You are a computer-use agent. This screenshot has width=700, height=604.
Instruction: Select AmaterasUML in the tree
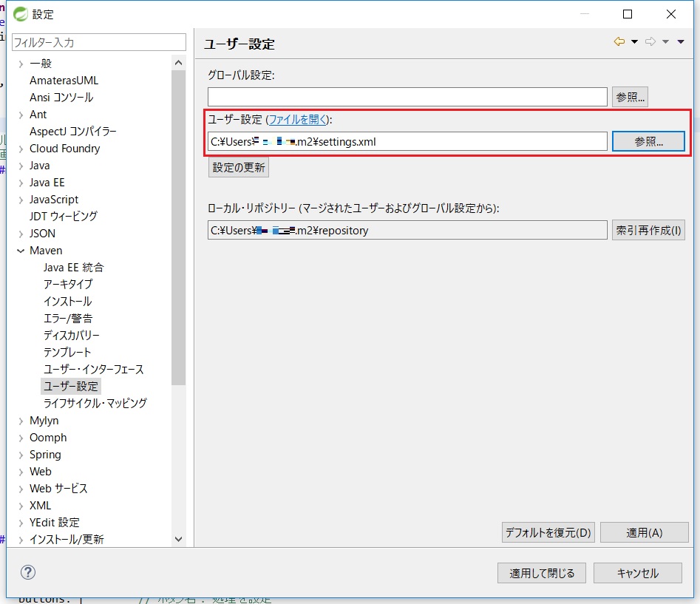pyautogui.click(x=64, y=81)
